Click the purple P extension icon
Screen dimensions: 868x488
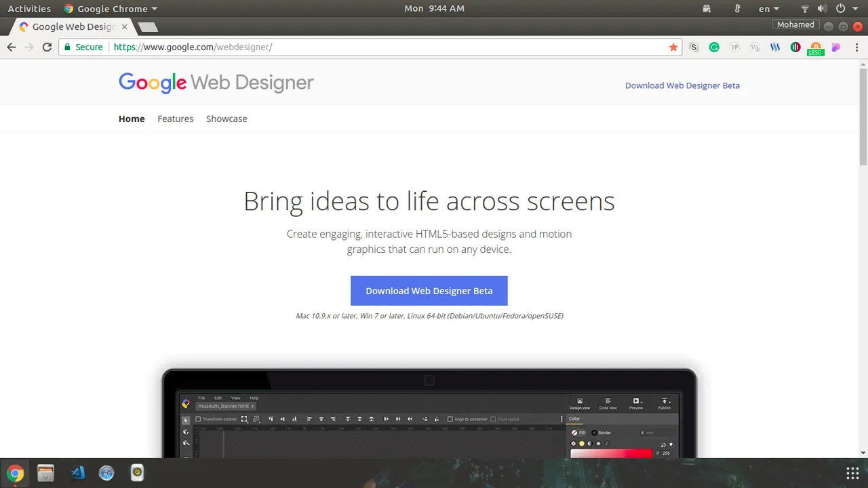pyautogui.click(x=836, y=47)
